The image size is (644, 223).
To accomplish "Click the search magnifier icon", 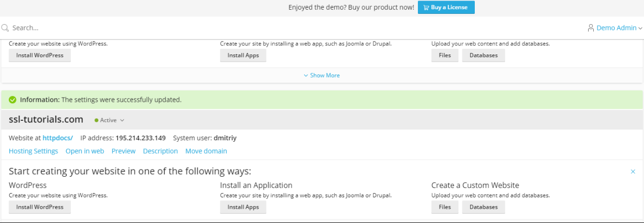I will point(5,28).
